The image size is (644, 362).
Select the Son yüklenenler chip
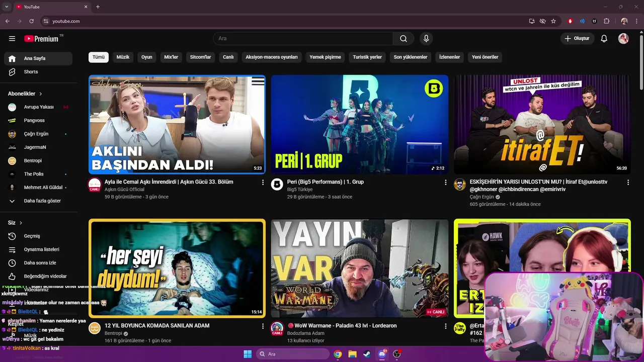coord(411,57)
